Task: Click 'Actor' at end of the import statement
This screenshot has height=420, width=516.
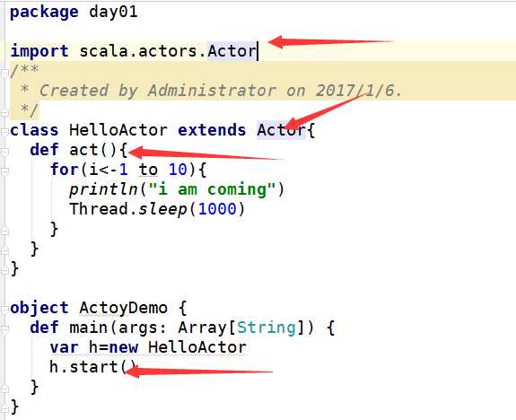Action: 232,51
